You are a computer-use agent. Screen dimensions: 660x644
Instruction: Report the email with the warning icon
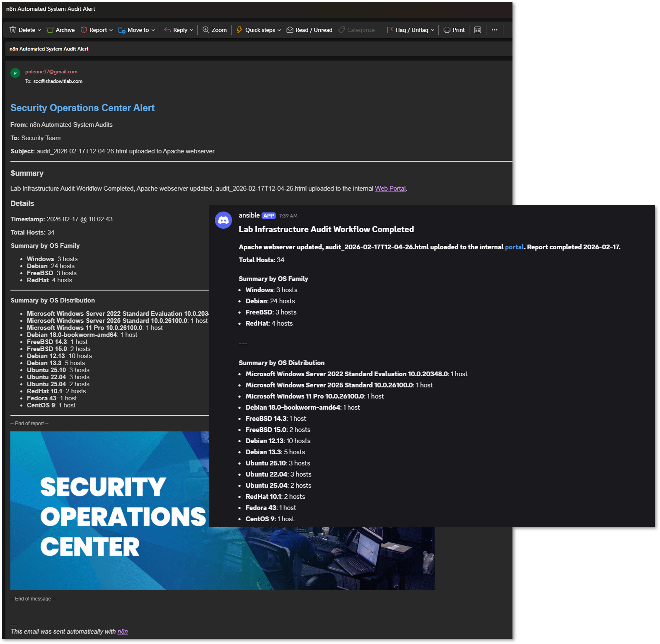[x=84, y=30]
